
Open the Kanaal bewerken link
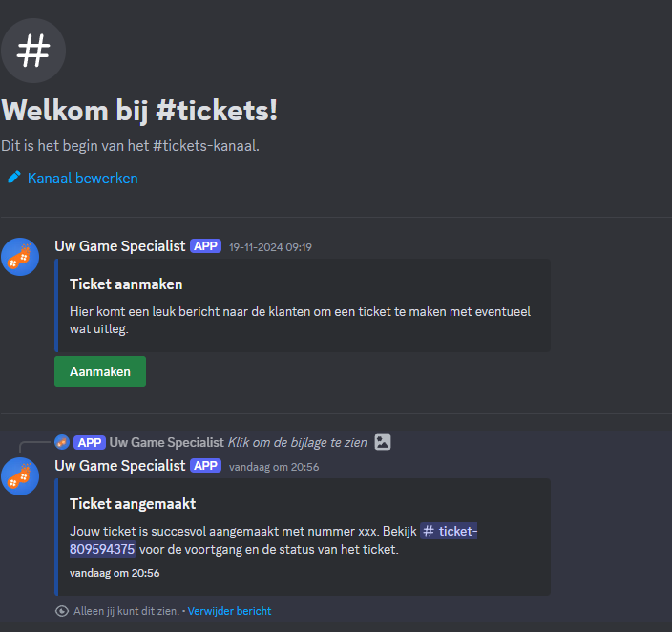82,178
